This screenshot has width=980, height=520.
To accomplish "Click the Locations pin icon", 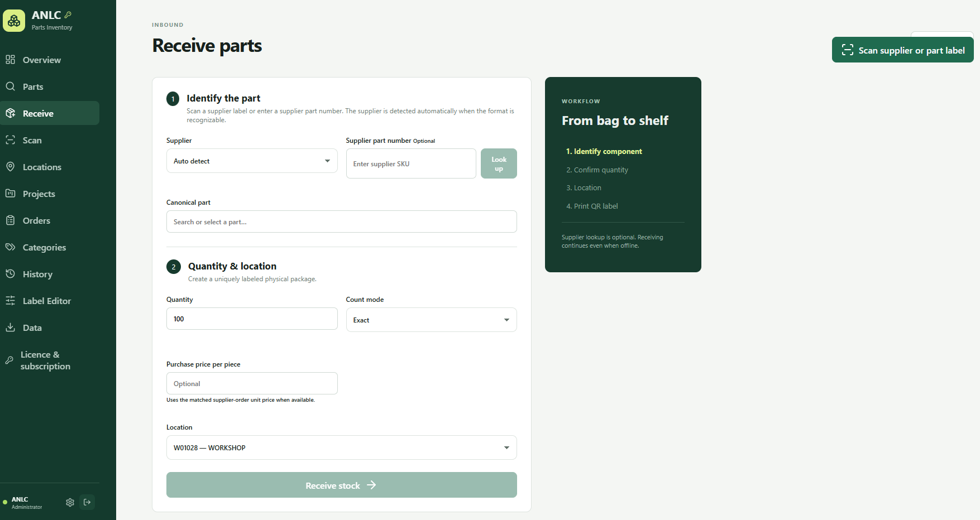I will (x=10, y=167).
